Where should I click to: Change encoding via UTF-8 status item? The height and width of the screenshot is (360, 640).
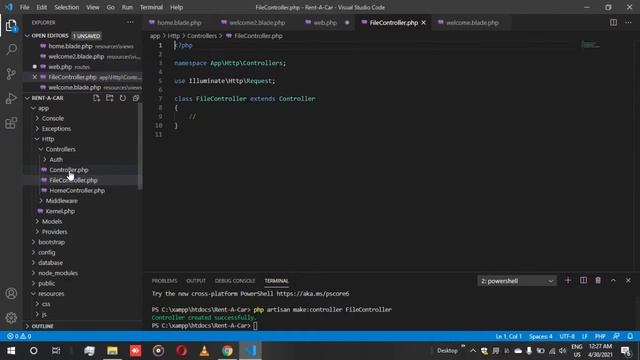tap(567, 336)
